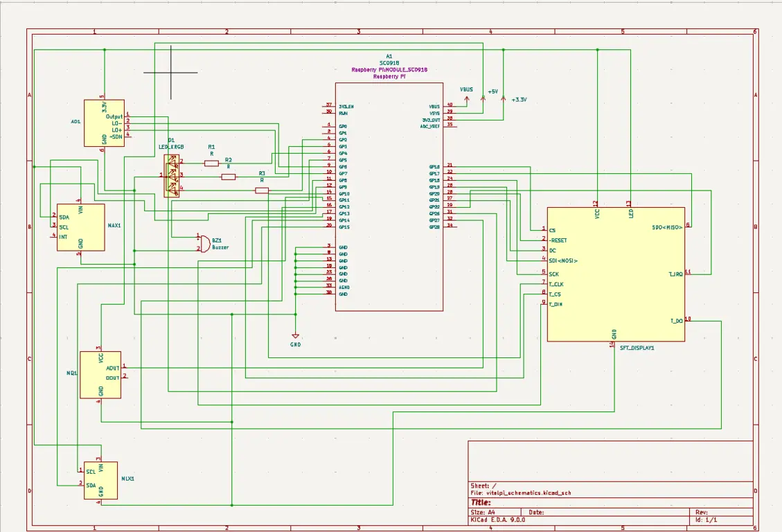The width and height of the screenshot is (782, 532).
Task: Select the R1 resistor symbol
Action: [x=211, y=163]
